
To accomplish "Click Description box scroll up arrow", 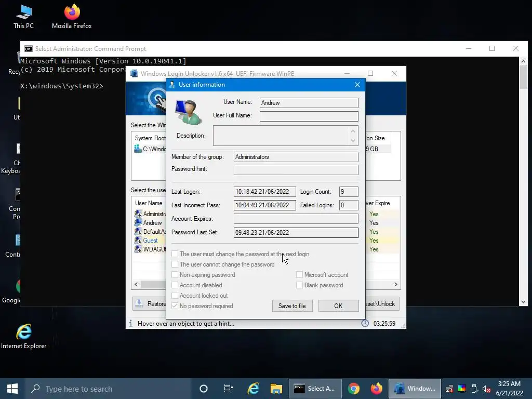I will point(353,131).
